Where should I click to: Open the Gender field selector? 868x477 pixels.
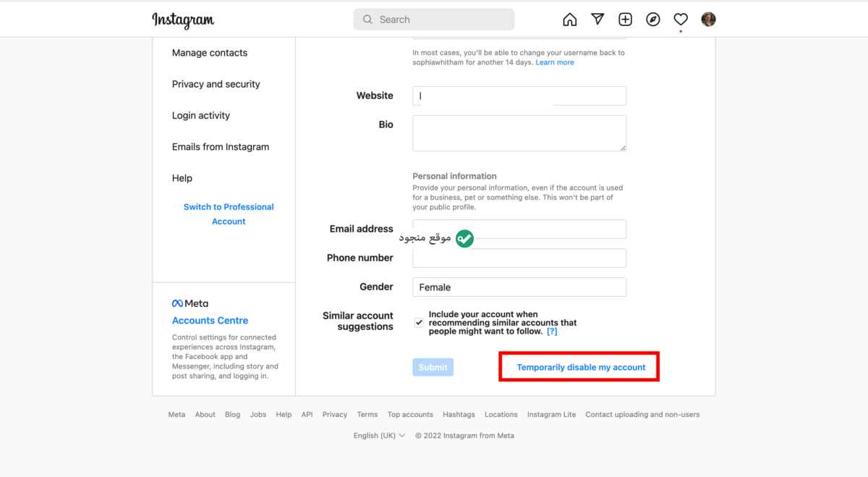coord(519,287)
